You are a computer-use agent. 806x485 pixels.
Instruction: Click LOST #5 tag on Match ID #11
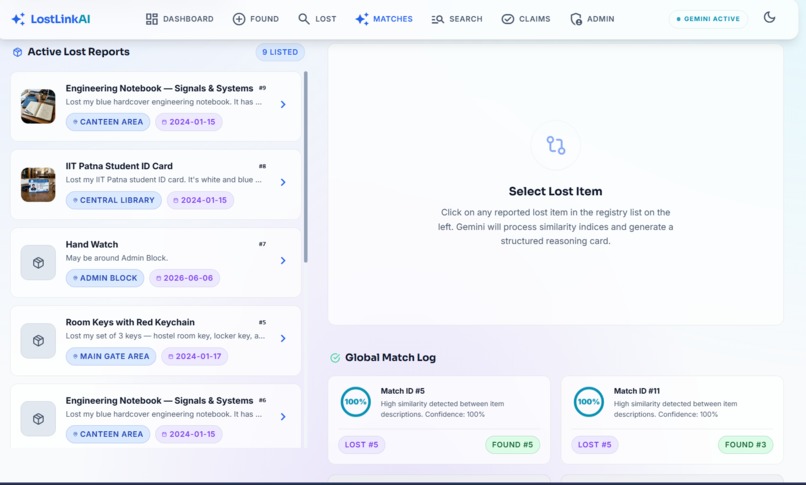pos(595,444)
